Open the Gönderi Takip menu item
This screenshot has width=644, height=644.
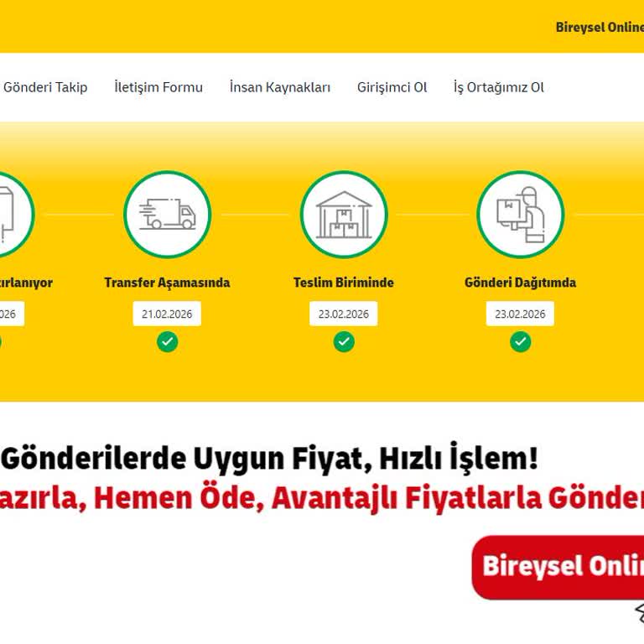[x=45, y=87]
